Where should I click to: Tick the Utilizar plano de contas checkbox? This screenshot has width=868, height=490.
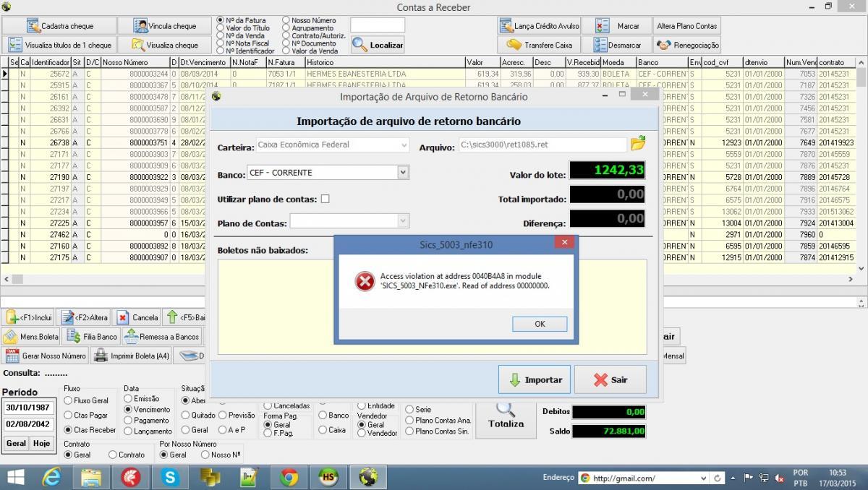325,199
